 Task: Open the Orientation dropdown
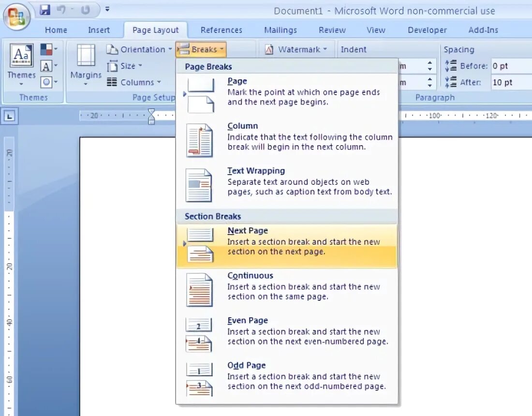pos(139,49)
